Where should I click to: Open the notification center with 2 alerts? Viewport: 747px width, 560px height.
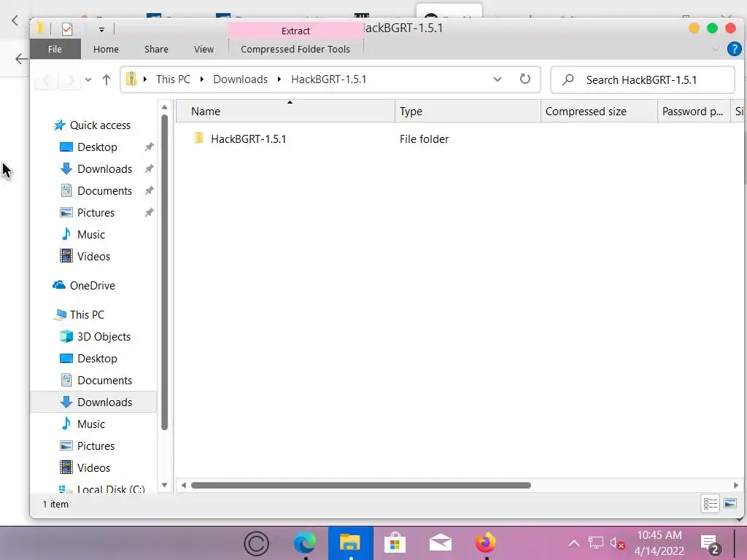point(710,545)
